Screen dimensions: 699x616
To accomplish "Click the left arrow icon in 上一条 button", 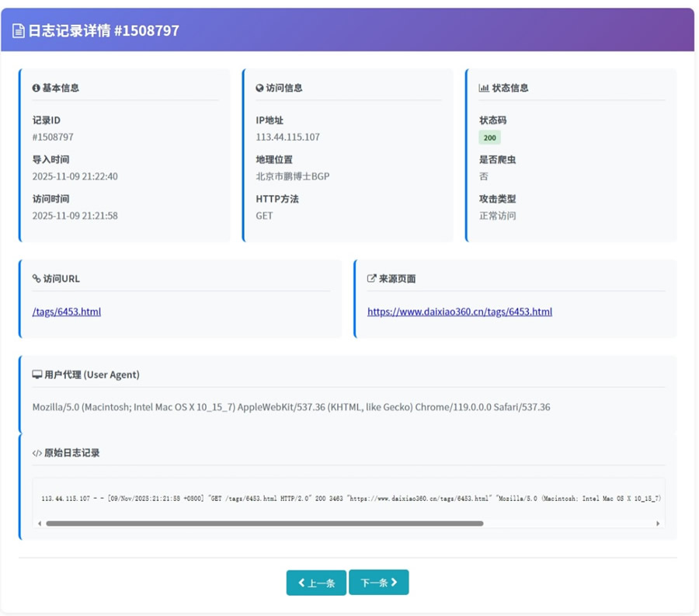I will (x=302, y=582).
